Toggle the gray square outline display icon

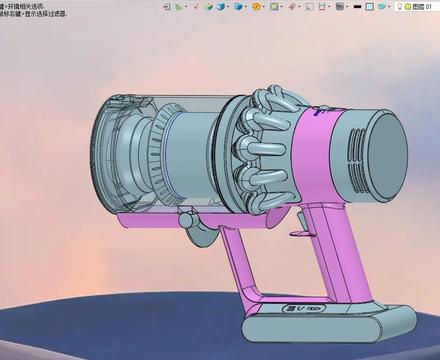[x=310, y=7]
